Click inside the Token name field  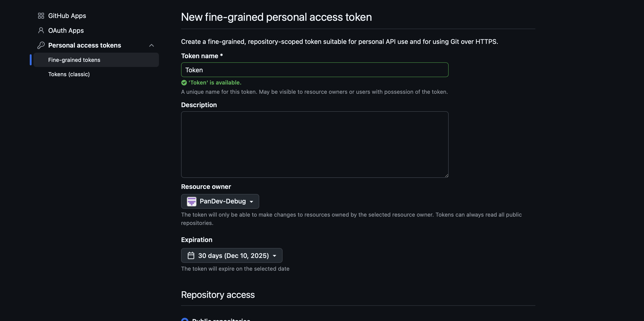[314, 70]
